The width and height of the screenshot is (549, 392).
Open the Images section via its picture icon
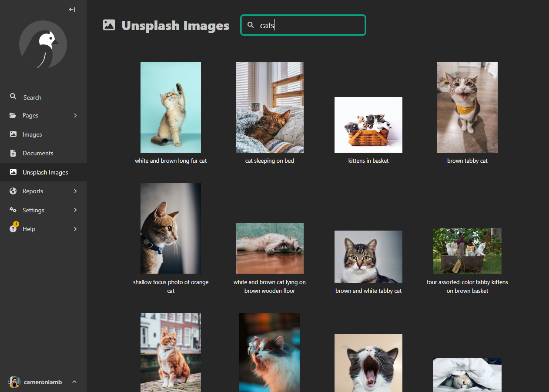click(x=13, y=134)
